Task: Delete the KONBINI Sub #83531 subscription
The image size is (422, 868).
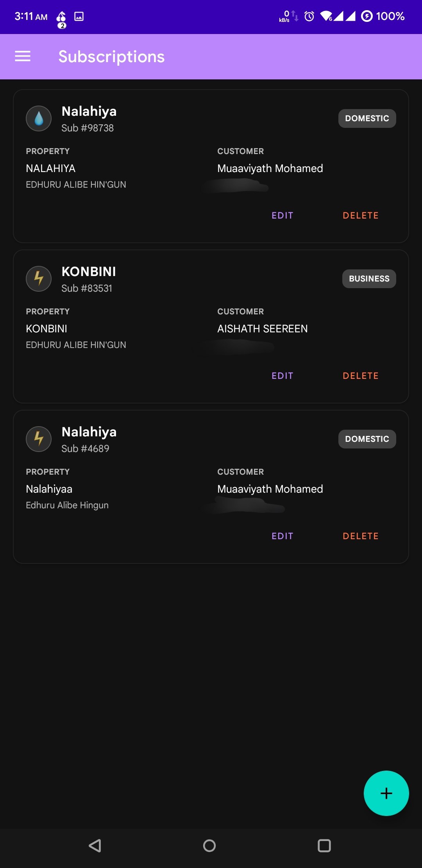Action: [x=360, y=376]
